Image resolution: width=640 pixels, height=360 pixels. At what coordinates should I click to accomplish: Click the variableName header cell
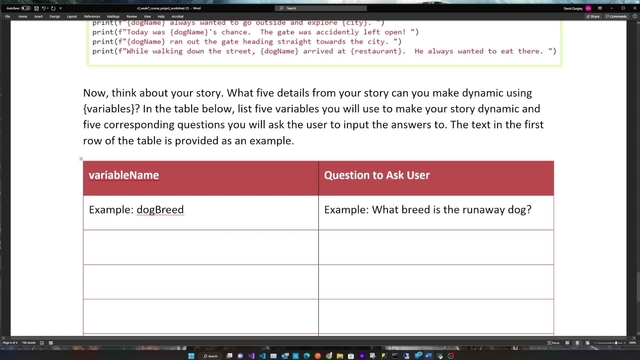(201, 178)
